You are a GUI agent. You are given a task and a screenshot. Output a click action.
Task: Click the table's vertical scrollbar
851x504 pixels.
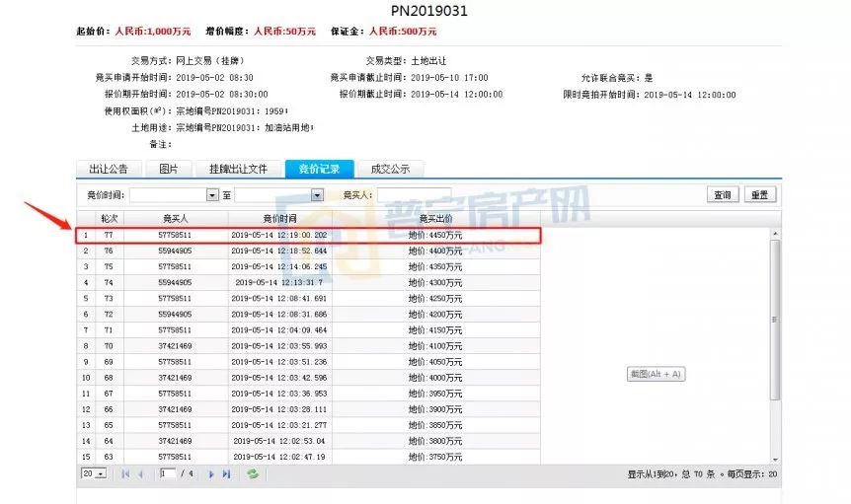pyautogui.click(x=774, y=316)
